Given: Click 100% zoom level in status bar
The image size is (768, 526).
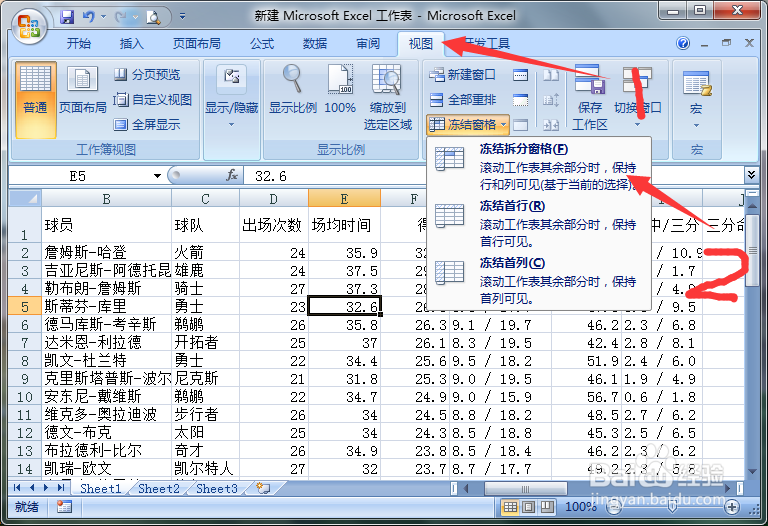Looking at the screenshot, I should [580, 507].
